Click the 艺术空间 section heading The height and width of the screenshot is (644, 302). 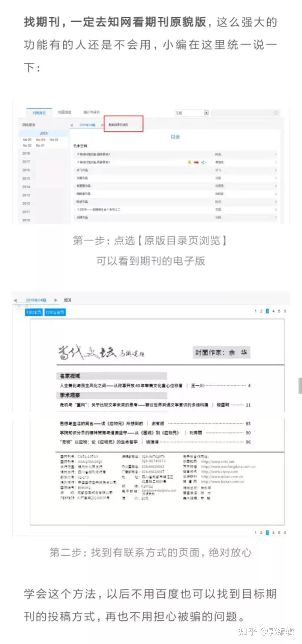pos(80,146)
